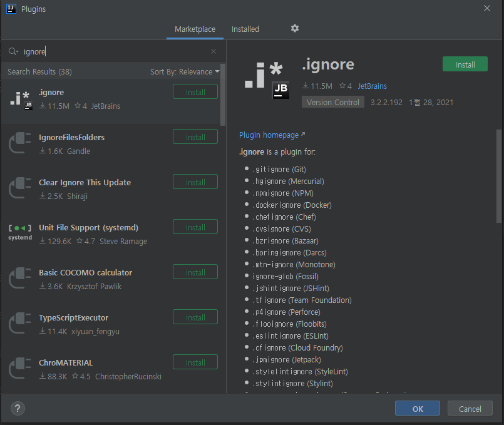Viewport: 504px width, 425px height.
Task: Open the plugin settings gear icon
Action: [295, 29]
